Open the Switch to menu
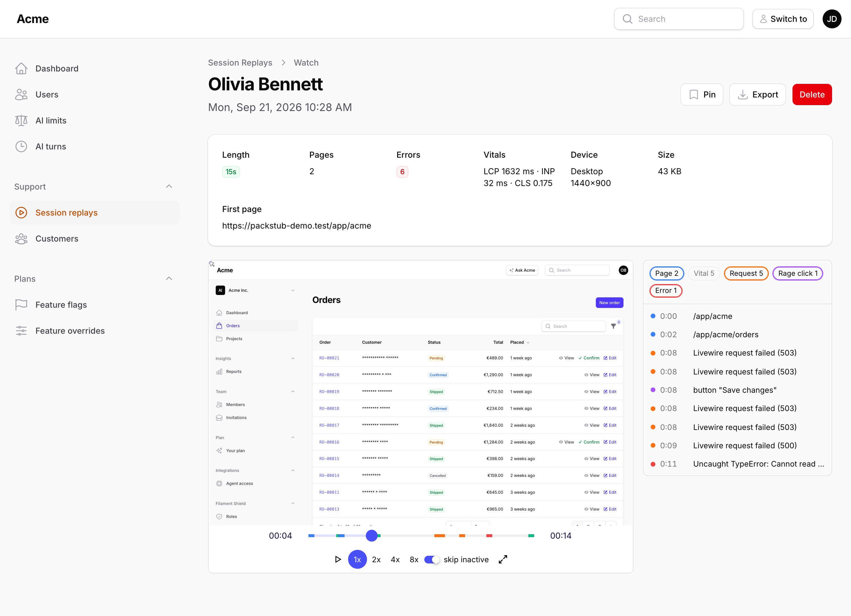The height and width of the screenshot is (616, 851). pyautogui.click(x=783, y=19)
